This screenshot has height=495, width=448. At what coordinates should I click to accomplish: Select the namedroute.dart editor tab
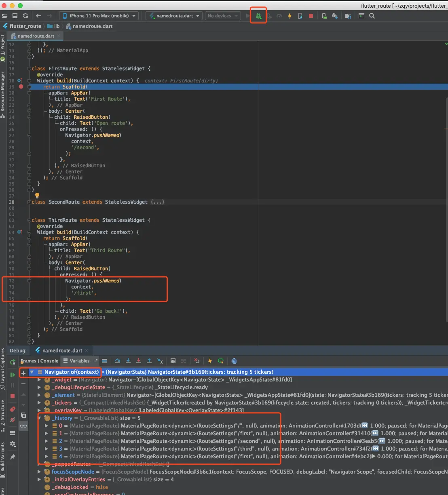click(36, 36)
